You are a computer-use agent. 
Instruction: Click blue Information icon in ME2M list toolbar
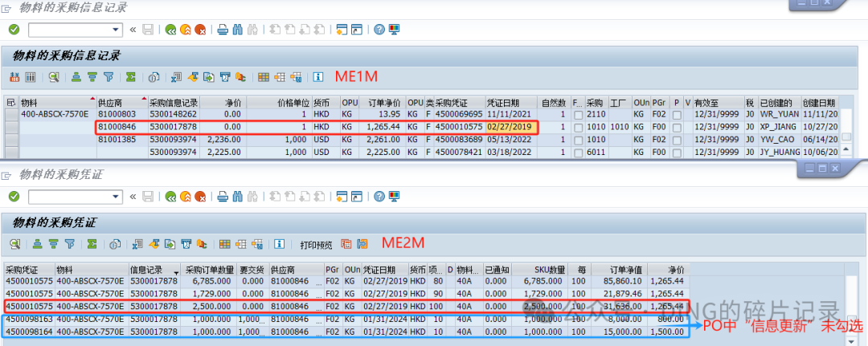click(280, 244)
